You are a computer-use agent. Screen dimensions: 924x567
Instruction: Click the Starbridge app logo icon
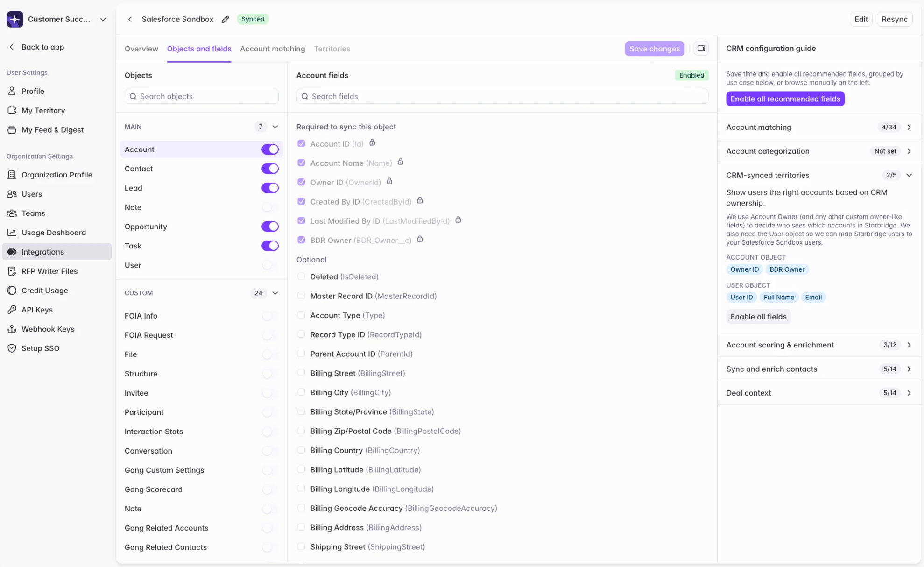[15, 19]
